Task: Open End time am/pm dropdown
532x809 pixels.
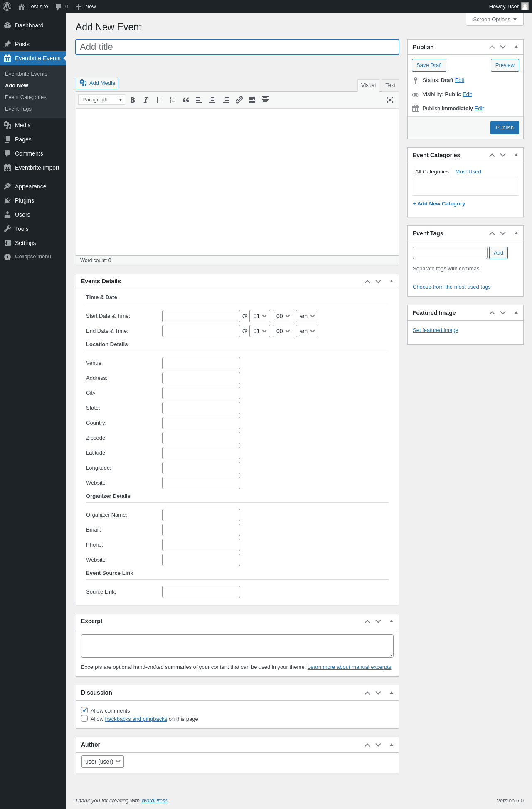Action: coord(307,331)
